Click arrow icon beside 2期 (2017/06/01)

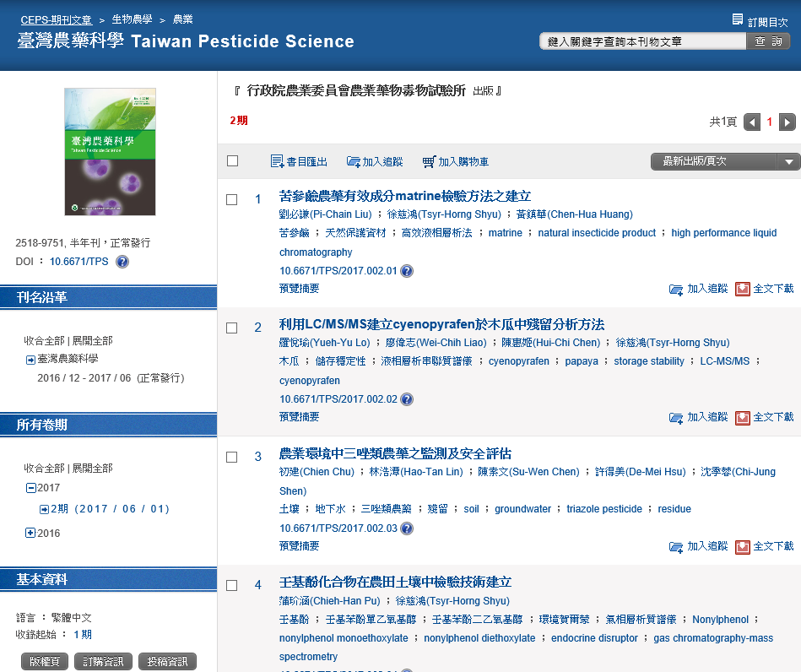(45, 510)
